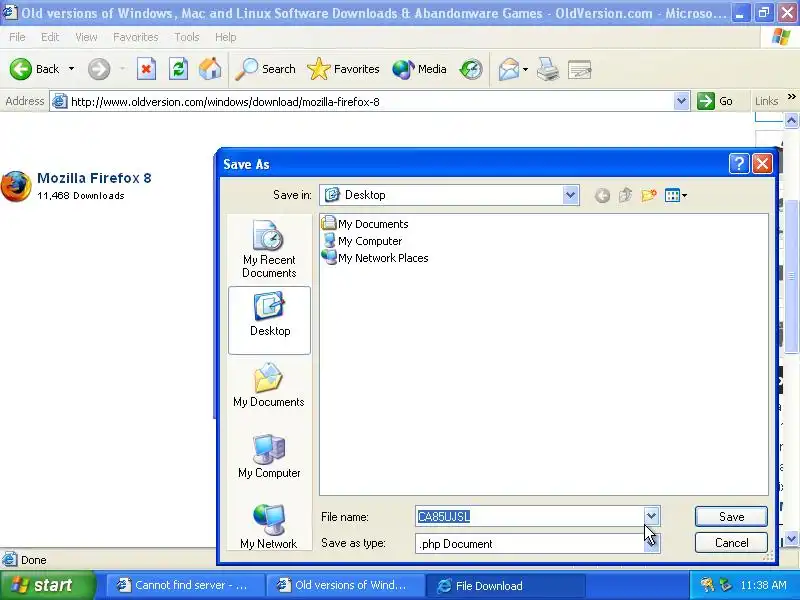Click the Go button next to address

(716, 101)
